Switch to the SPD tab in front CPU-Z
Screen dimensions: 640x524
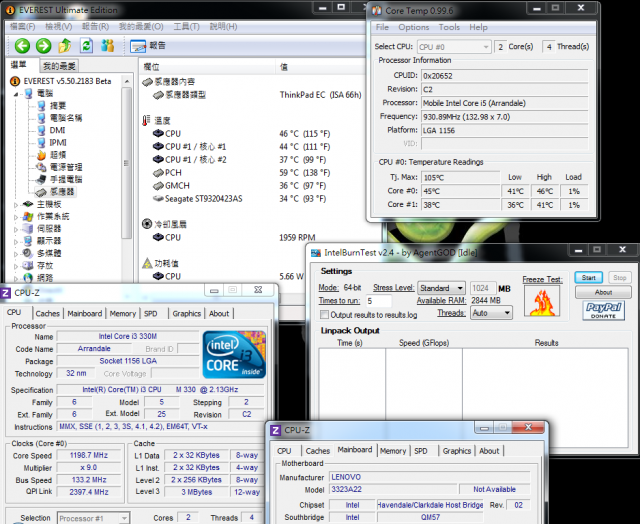pos(421,451)
